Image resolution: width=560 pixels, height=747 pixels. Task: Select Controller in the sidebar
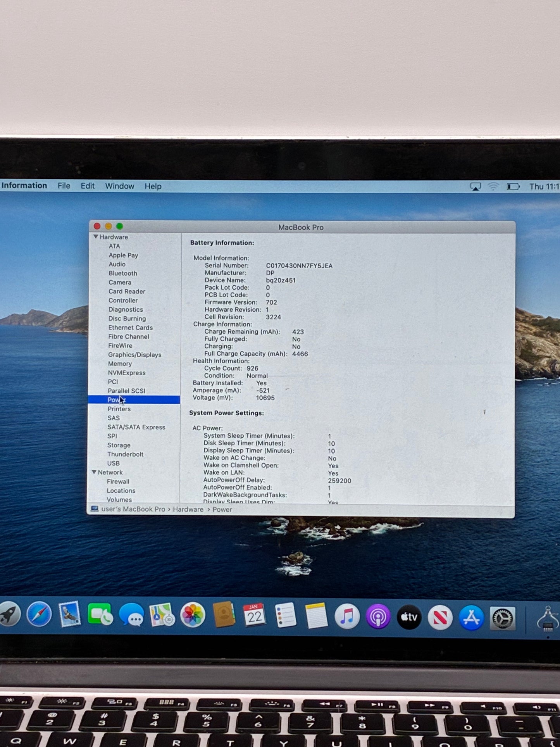pyautogui.click(x=123, y=300)
